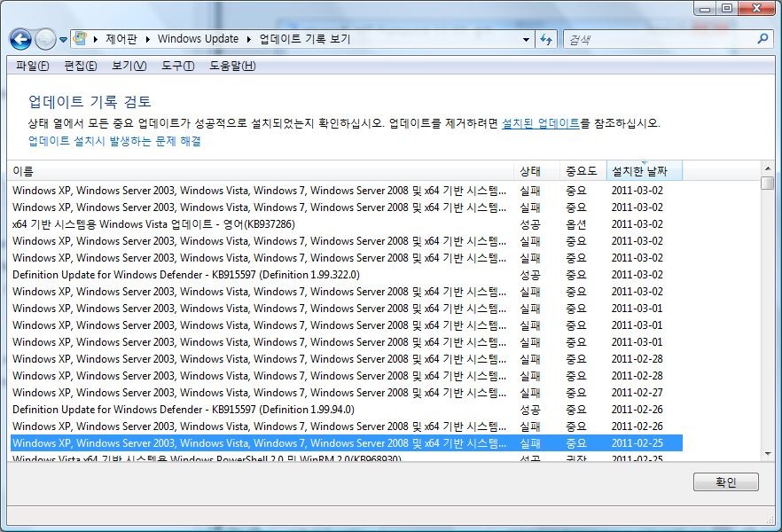Open the 파일(F) menu
This screenshot has height=532, width=782.
click(33, 66)
